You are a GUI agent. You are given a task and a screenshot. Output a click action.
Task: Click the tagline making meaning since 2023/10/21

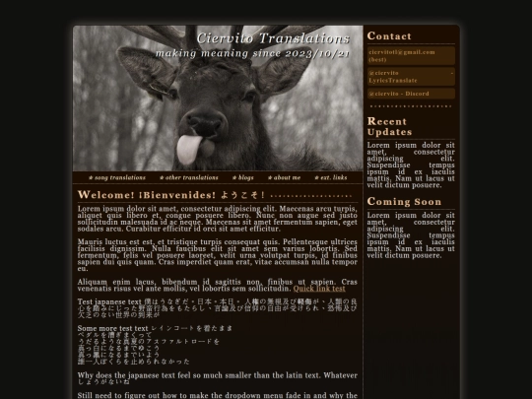[252, 53]
